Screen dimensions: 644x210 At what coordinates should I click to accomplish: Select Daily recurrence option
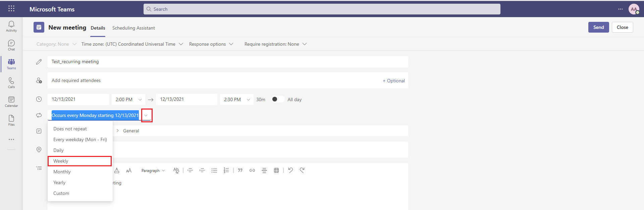80,150
